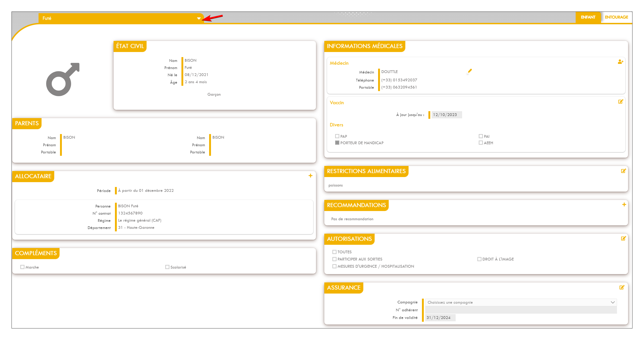Toggle the PAI checkbox
The width and height of the screenshot is (644, 340).
click(481, 136)
